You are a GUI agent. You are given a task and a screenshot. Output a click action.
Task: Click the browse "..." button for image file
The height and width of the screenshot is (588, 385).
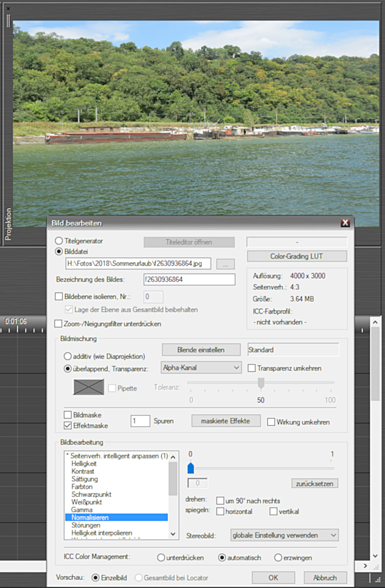[x=225, y=264]
